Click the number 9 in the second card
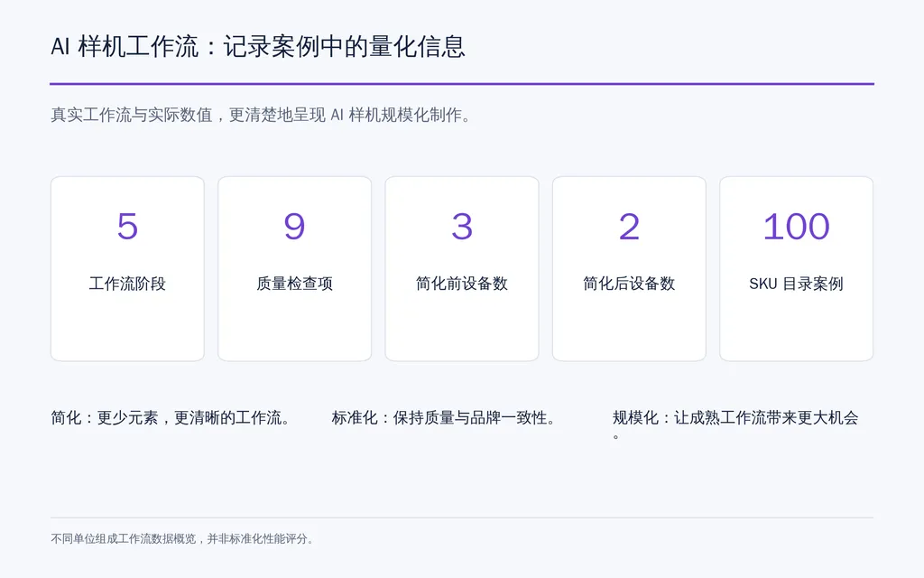The image size is (924, 578). click(x=295, y=227)
